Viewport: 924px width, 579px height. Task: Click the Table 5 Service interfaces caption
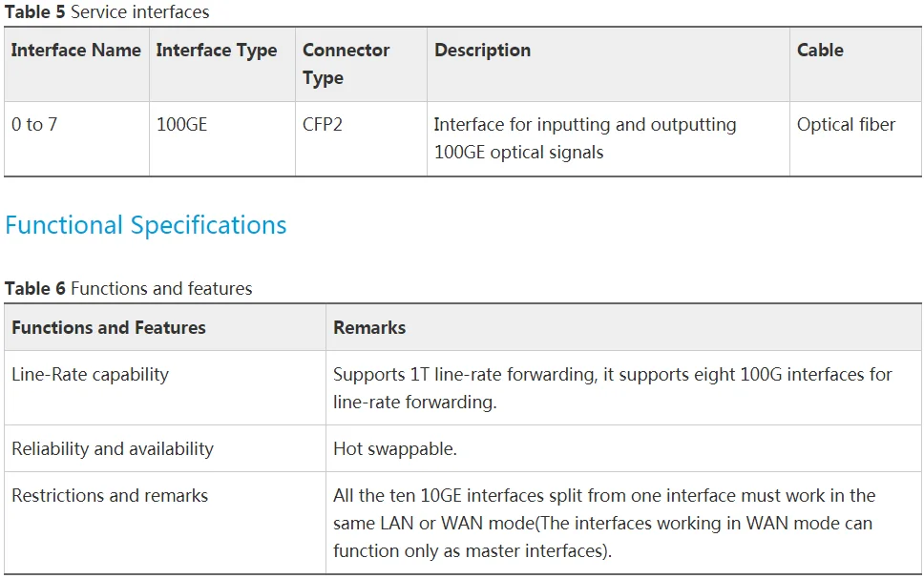tap(107, 11)
